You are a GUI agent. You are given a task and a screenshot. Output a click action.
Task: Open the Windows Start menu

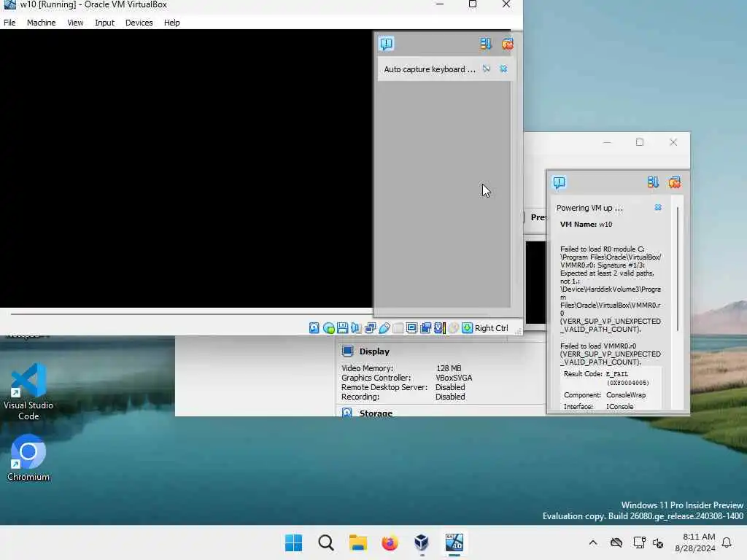[x=293, y=542]
